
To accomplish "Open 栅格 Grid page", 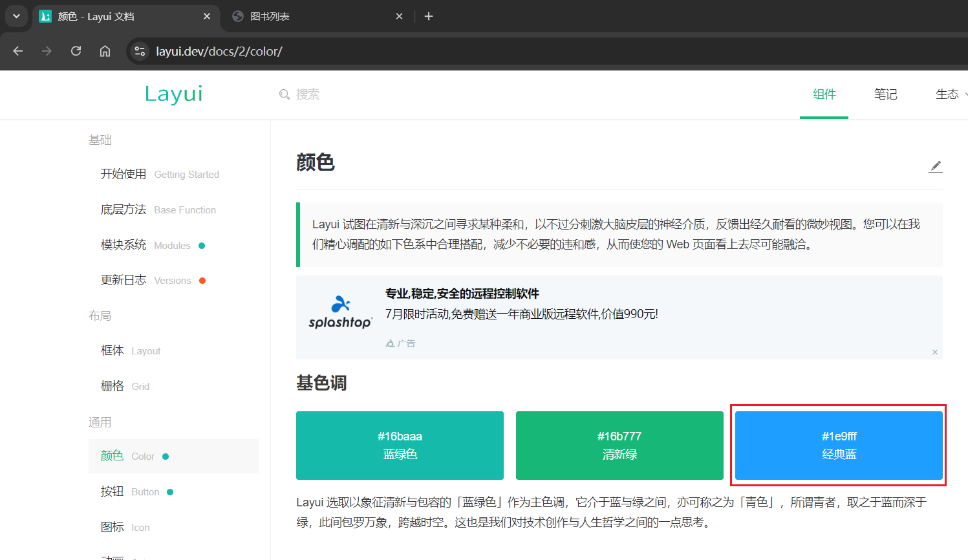I will click(x=173, y=386).
